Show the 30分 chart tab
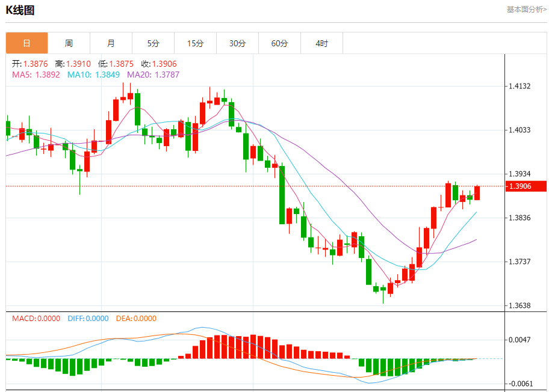Viewport: 549px width, 392px height. tap(237, 43)
